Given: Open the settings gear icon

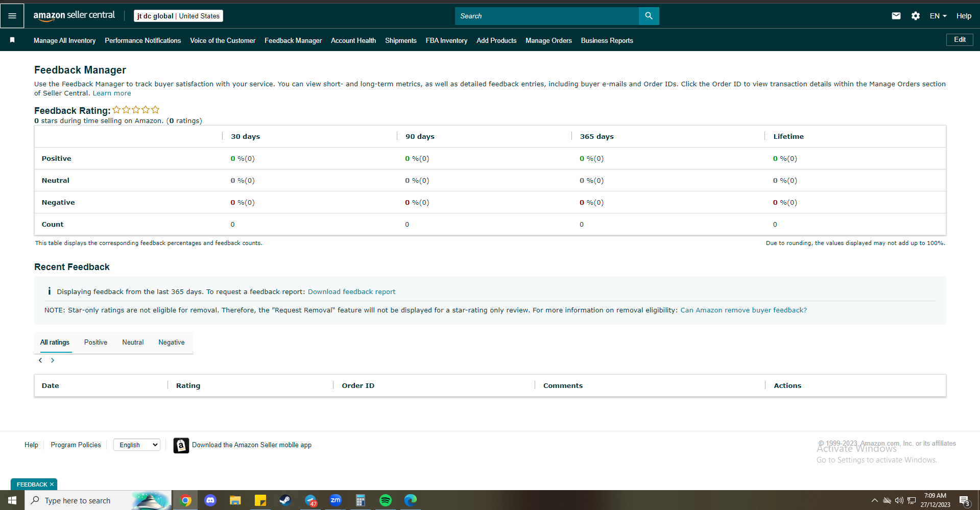Looking at the screenshot, I should (916, 16).
